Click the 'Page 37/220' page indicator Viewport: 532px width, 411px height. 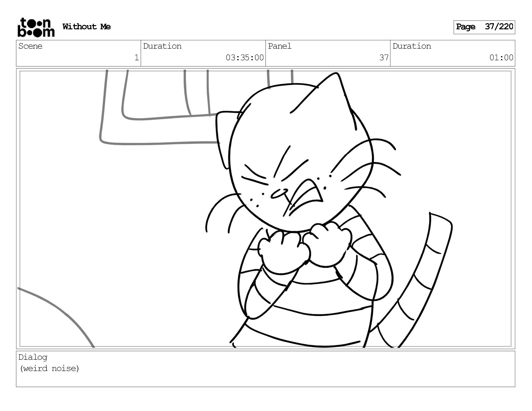point(484,27)
